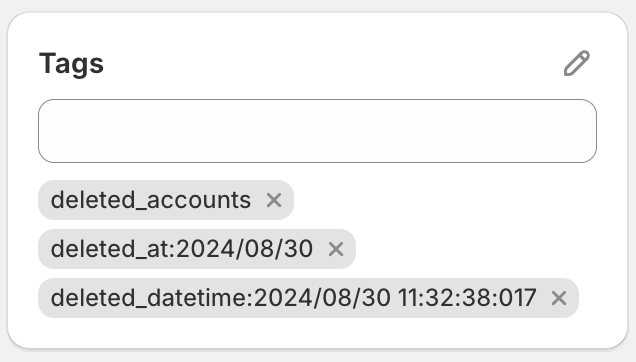Edit tags via the pencil icon
This screenshot has height=362, width=636.
tap(577, 63)
